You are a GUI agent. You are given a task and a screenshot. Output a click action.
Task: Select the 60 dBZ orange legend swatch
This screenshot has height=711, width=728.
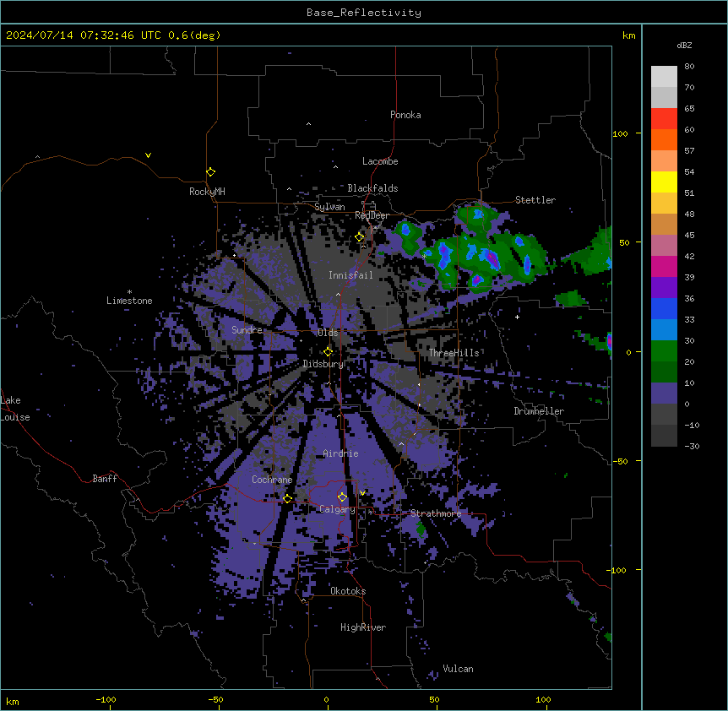coord(664,139)
